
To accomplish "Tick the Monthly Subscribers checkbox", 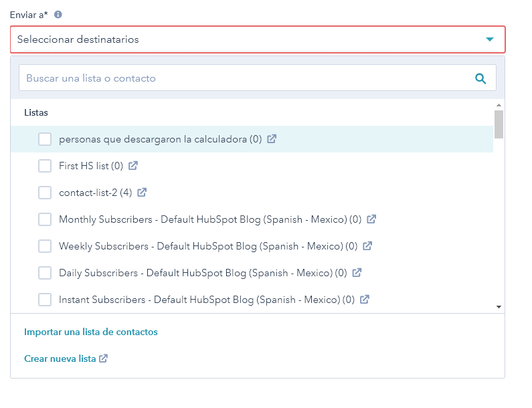I will pos(45,219).
